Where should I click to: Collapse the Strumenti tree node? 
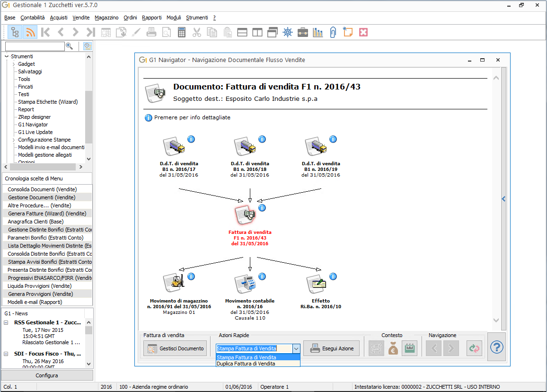(x=7, y=56)
